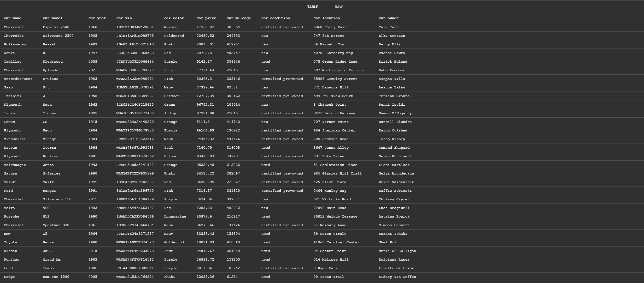Click the owner 'Gawen O'Fogarty' cell
Screen dimensions: 644x283
[395, 113]
